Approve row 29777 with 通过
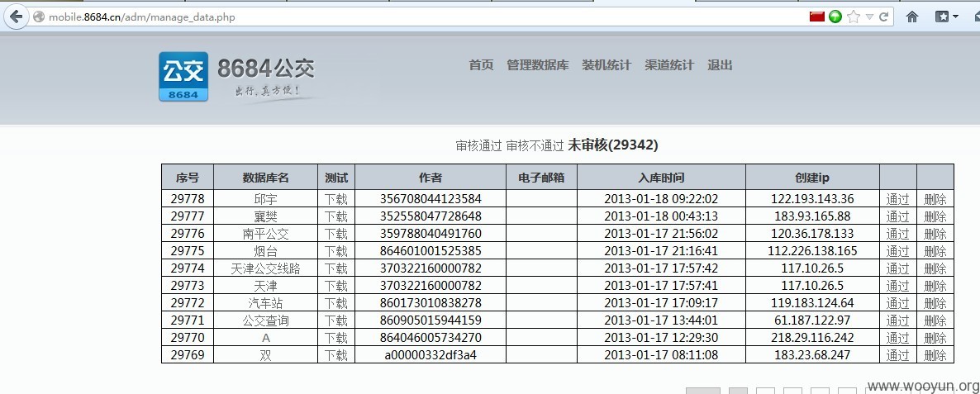This screenshot has width=980, height=394. pos(897,216)
